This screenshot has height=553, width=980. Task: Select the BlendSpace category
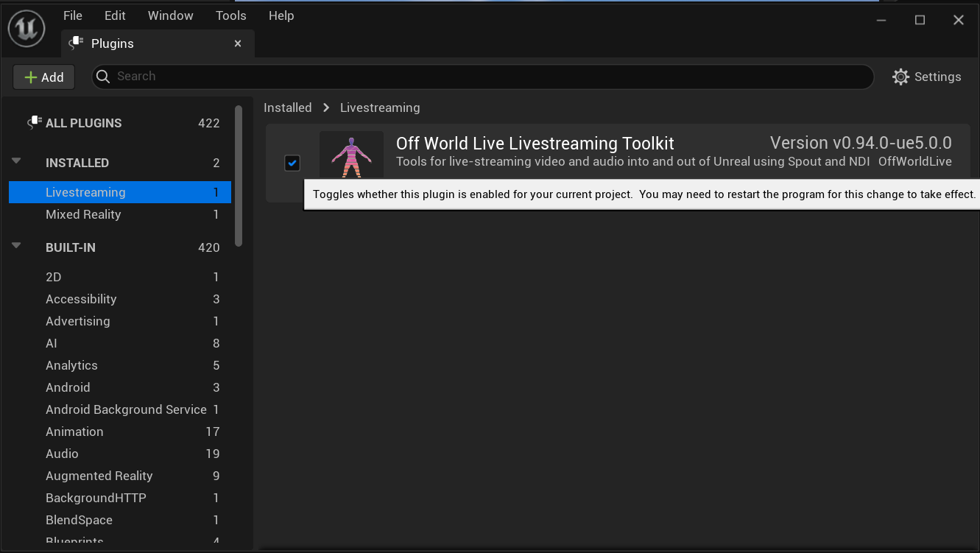pos(120,520)
